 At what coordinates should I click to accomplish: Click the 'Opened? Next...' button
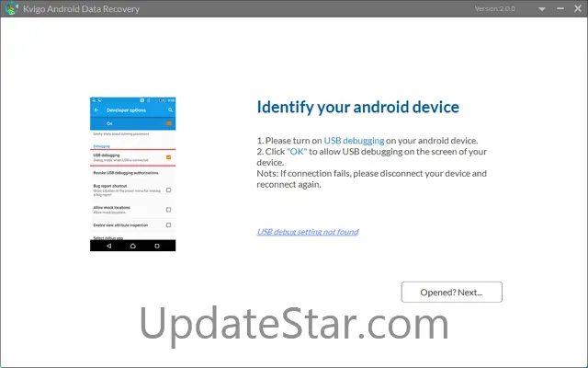pos(451,293)
